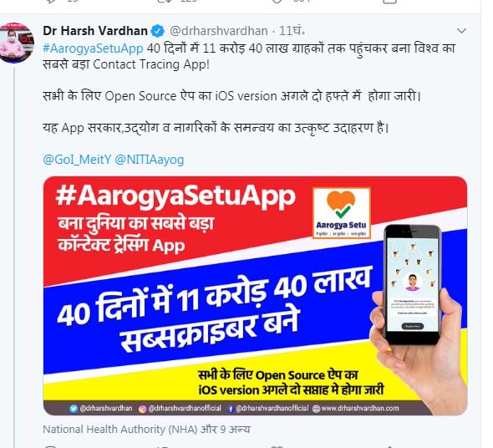Click the Instagram icon in image footer
This screenshot has height=448, width=493.
click(x=142, y=409)
